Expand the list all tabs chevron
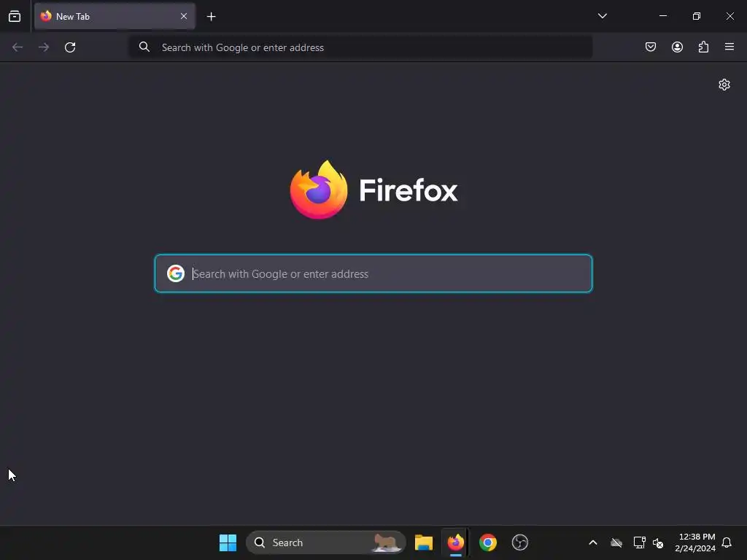This screenshot has width=747, height=560. pyautogui.click(x=602, y=16)
